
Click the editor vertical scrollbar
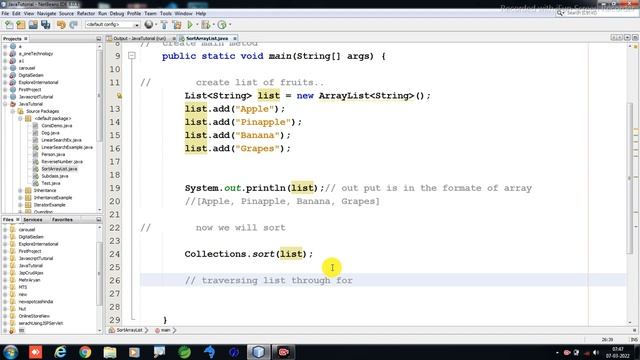point(630,179)
